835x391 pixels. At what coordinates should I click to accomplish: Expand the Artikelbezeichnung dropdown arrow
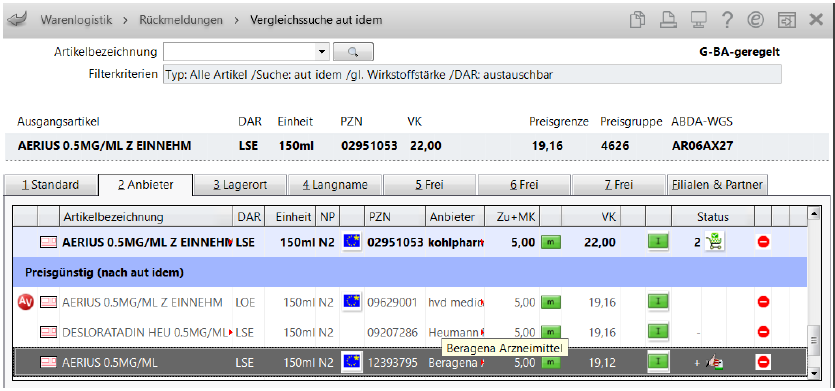click(x=321, y=52)
